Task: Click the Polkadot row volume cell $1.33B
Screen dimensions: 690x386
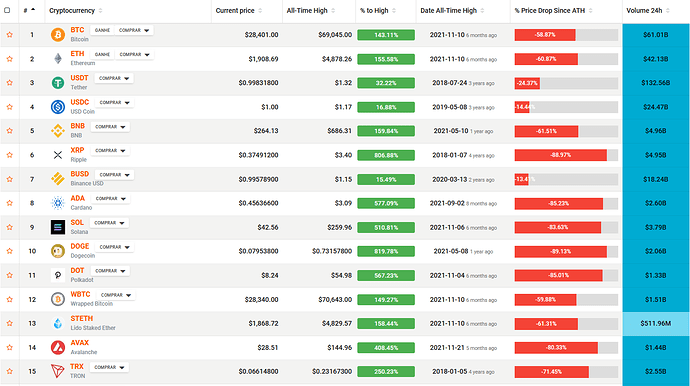Action: click(x=656, y=276)
